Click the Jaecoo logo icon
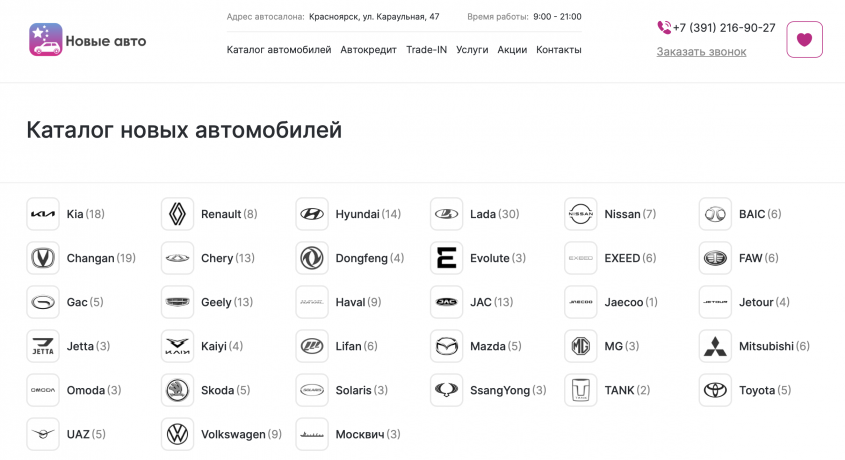Image resolution: width=845 pixels, height=460 pixels. click(x=581, y=302)
